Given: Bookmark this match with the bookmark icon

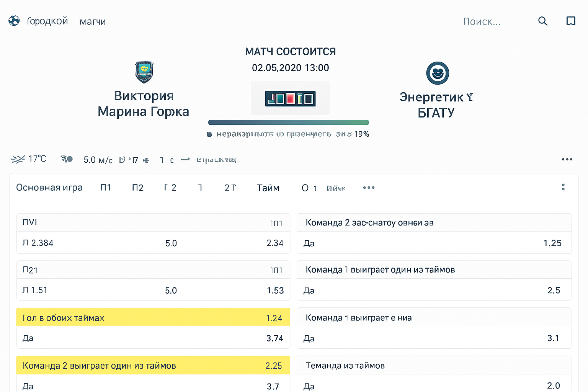Looking at the screenshot, I should [x=571, y=21].
